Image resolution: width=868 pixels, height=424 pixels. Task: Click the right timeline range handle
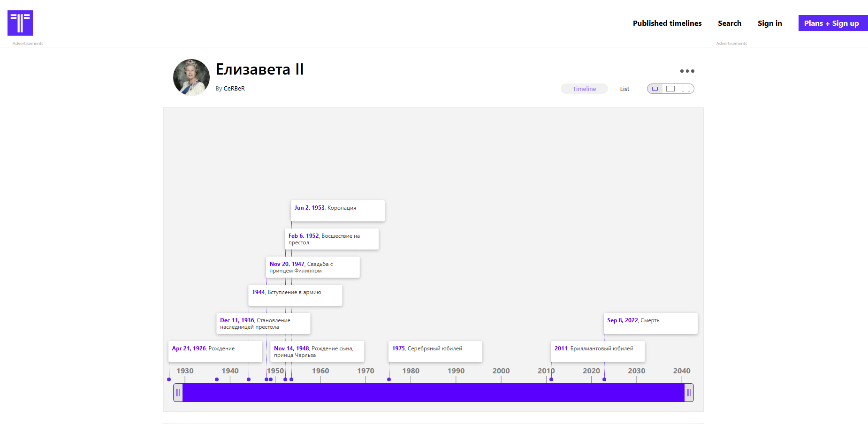tap(688, 393)
